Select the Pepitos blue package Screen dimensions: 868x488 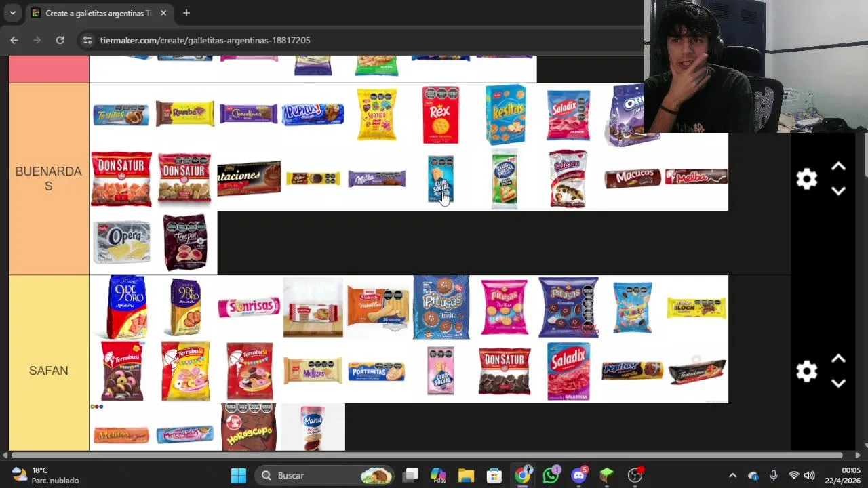[313, 115]
